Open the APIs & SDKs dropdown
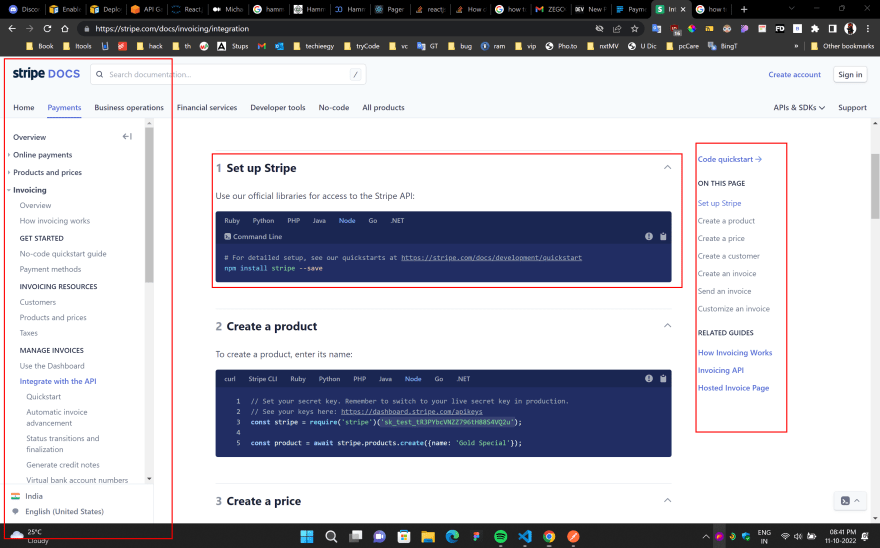This screenshot has height=548, width=880. 799,107
